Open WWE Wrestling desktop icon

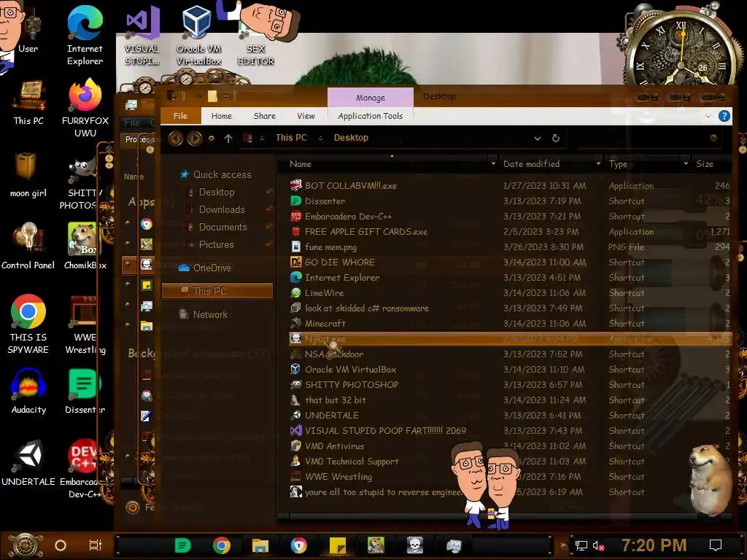tap(85, 324)
